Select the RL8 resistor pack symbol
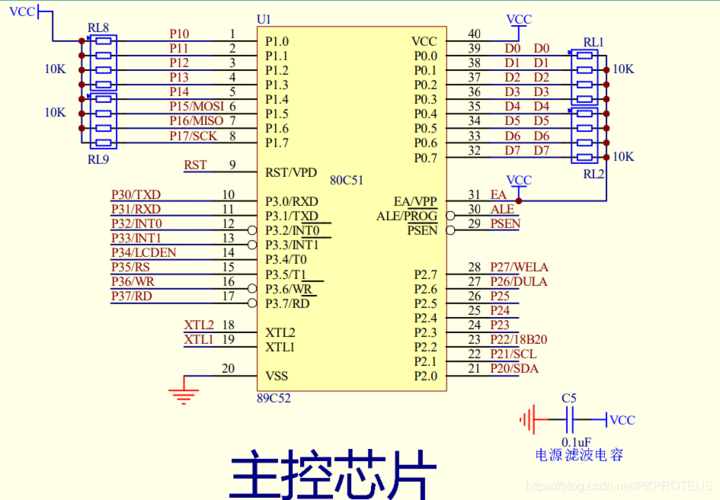720x500 pixels. point(103,63)
